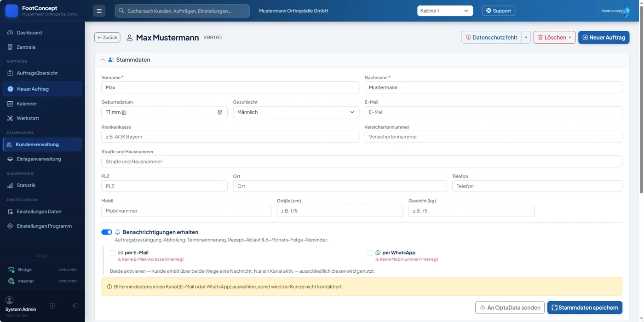Open the calendar picker in Geburtsdatum field
The height and width of the screenshot is (322, 644).
click(x=220, y=112)
